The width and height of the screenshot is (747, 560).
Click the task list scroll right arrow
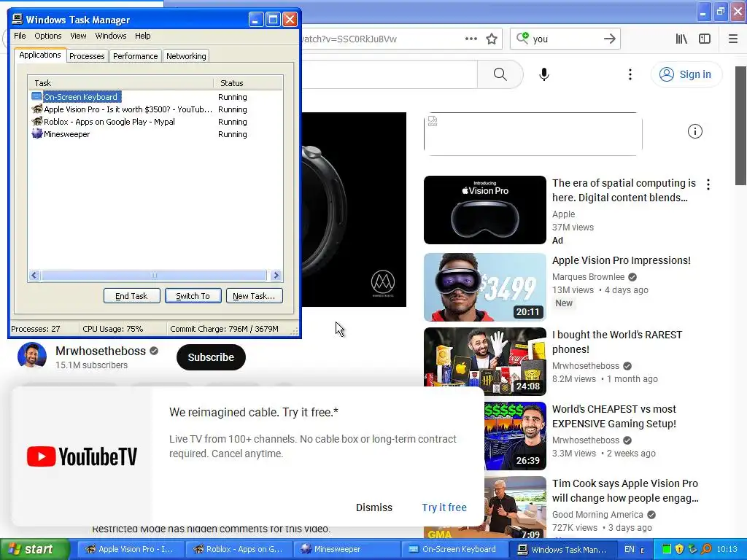[276, 275]
